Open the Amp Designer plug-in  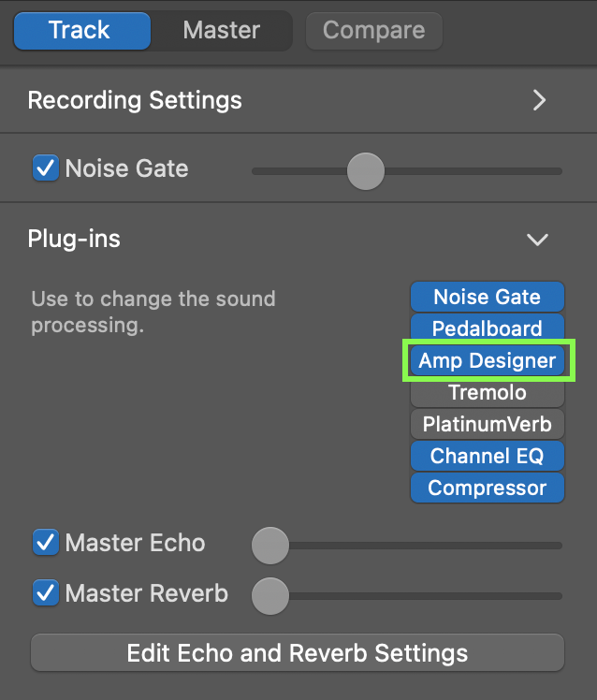point(488,360)
